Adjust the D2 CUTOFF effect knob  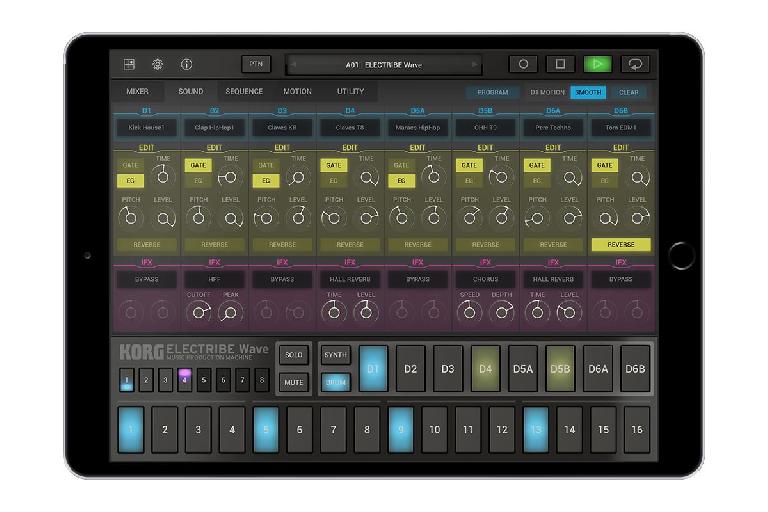coord(198,312)
